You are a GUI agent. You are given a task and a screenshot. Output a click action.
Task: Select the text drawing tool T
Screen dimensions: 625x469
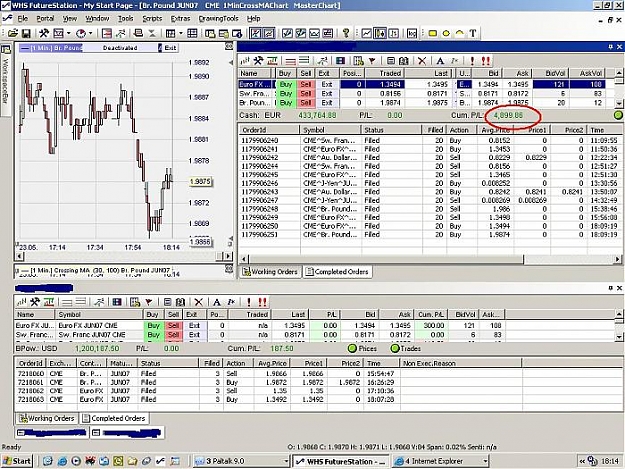(x=473, y=33)
